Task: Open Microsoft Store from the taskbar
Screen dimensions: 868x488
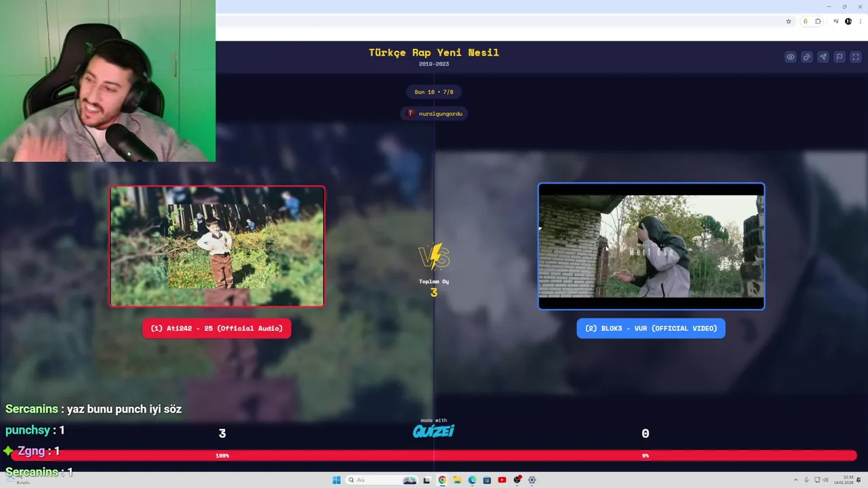Action: click(x=487, y=480)
